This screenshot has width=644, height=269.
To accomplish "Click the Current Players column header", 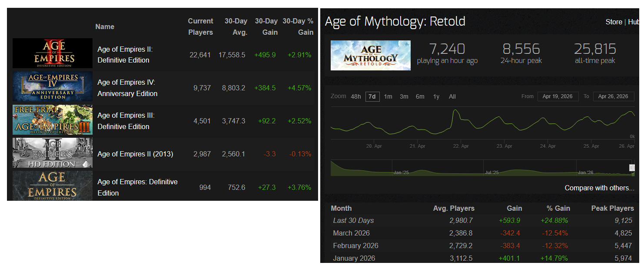I will [x=200, y=27].
